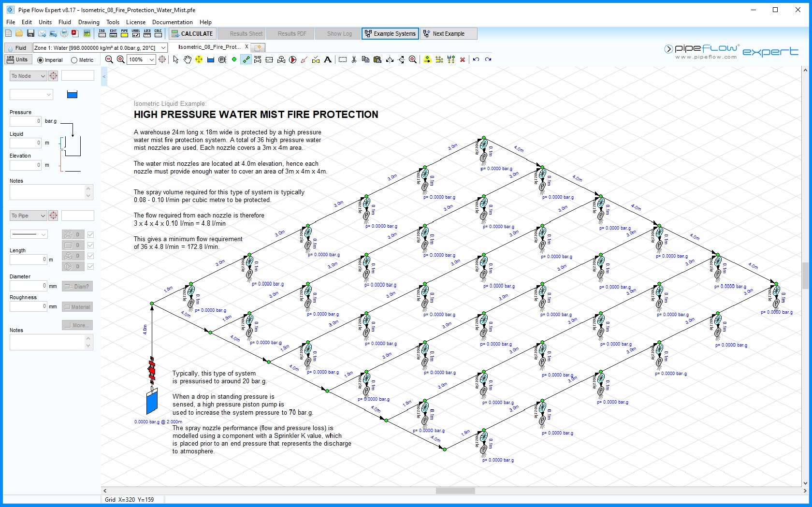Print the drawing with the printer icon
This screenshot has width=812, height=507.
click(x=64, y=33)
